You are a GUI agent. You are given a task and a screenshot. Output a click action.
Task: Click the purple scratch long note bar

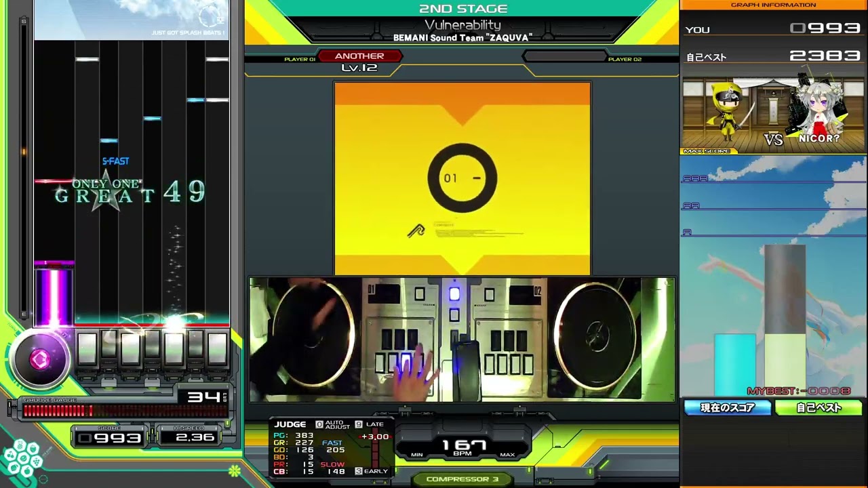54,293
